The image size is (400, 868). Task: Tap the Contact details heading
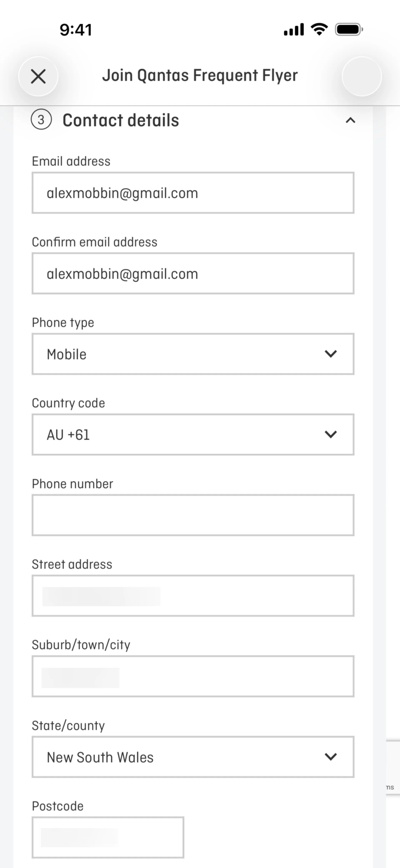pos(121,120)
